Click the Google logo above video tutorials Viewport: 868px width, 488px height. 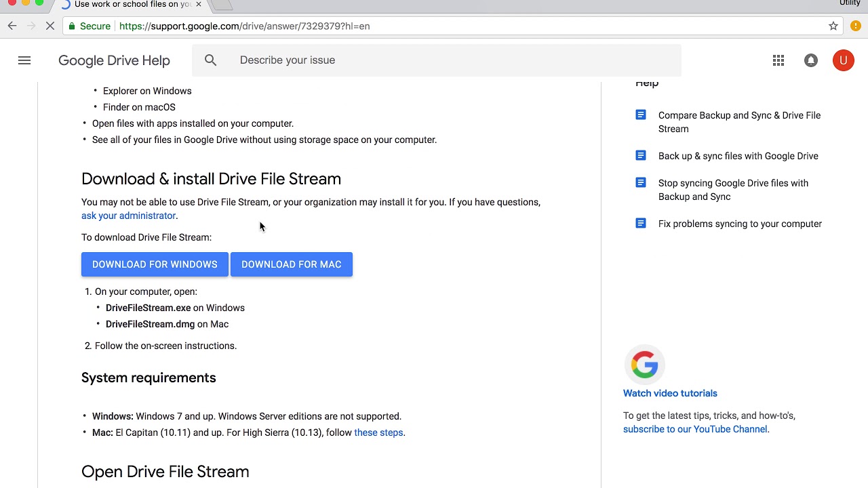pyautogui.click(x=644, y=365)
